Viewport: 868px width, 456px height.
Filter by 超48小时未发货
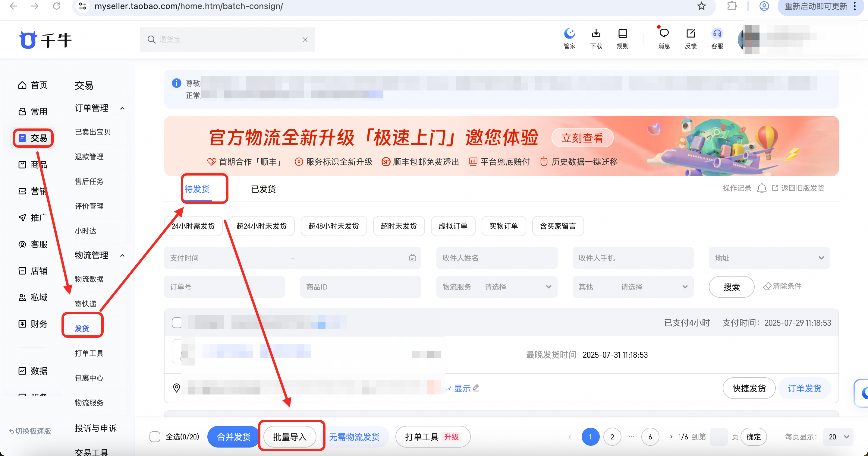[334, 226]
